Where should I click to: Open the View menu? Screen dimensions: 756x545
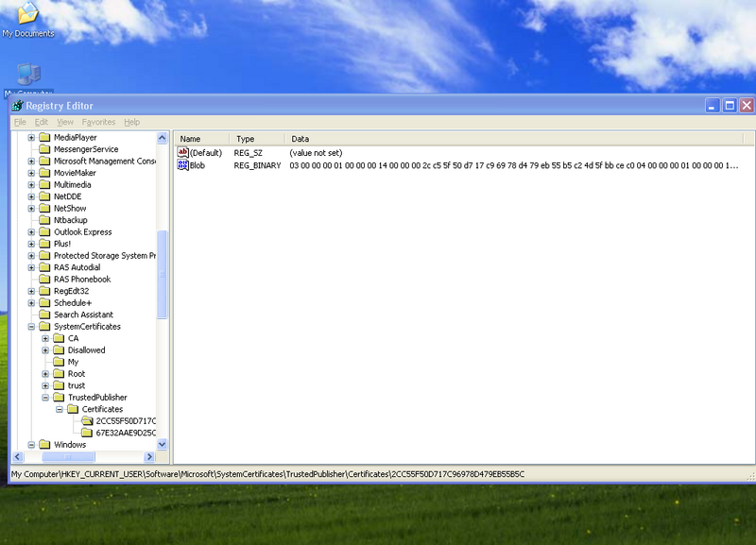click(x=65, y=122)
